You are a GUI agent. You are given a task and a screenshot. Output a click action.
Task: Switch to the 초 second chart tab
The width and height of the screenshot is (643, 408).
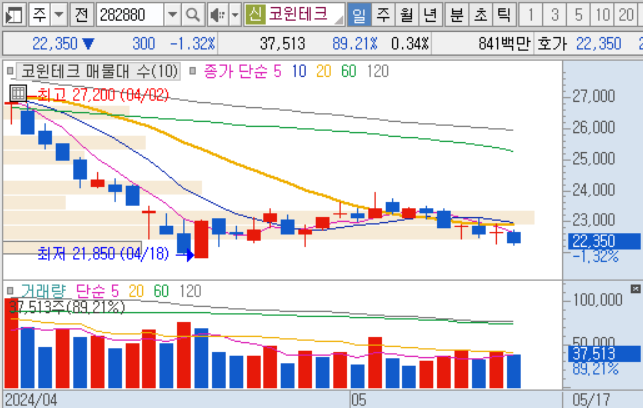point(480,15)
